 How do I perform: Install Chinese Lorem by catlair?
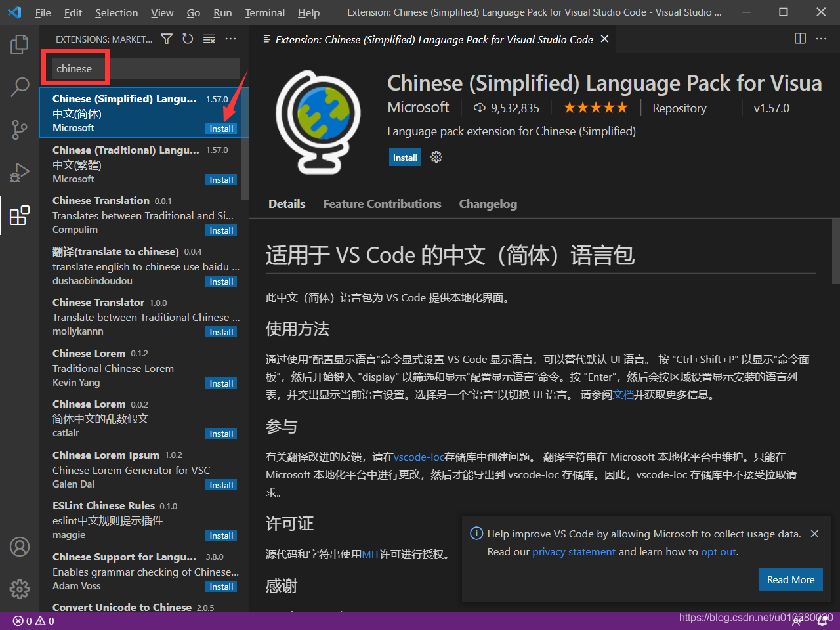221,434
